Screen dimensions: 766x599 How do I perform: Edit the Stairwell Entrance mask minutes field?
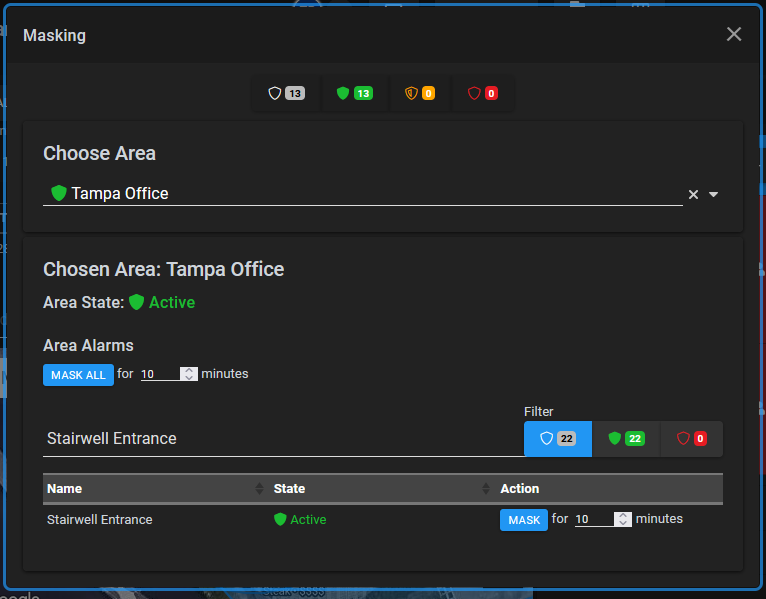point(595,519)
